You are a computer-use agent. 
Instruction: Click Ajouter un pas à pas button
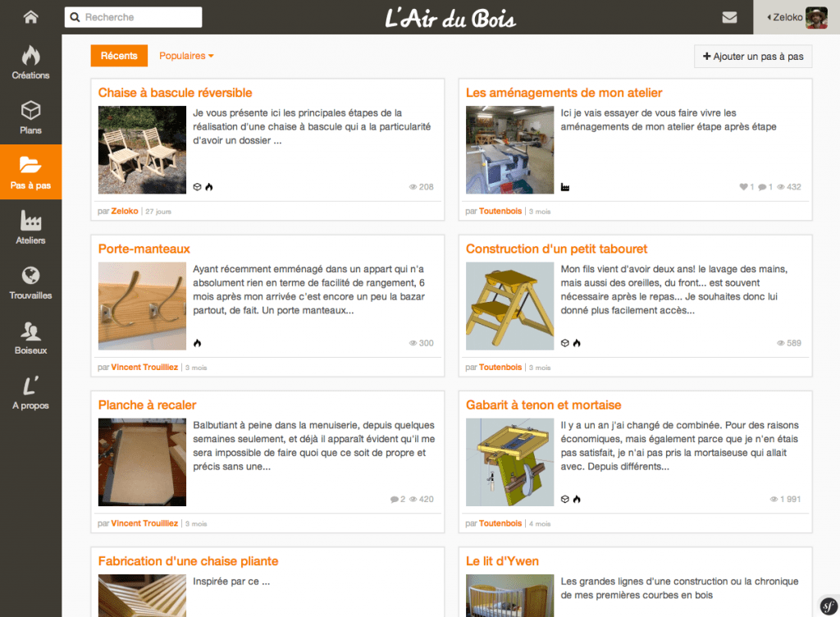click(x=753, y=57)
